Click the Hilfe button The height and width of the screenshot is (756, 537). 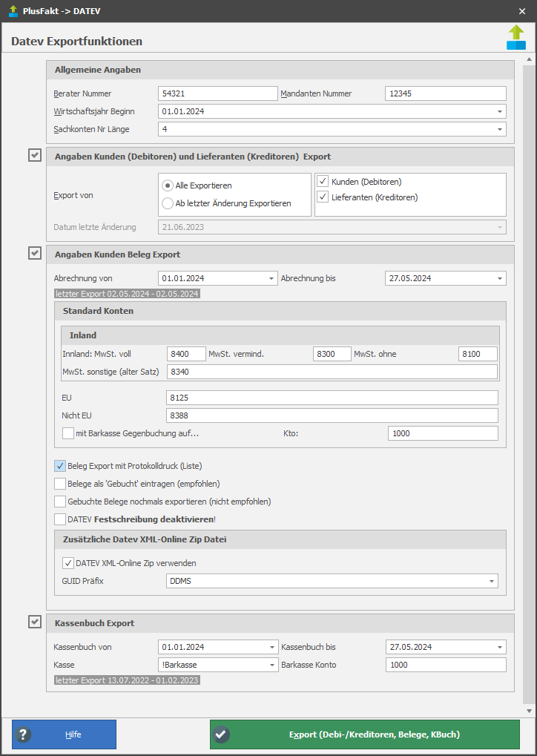click(x=64, y=734)
